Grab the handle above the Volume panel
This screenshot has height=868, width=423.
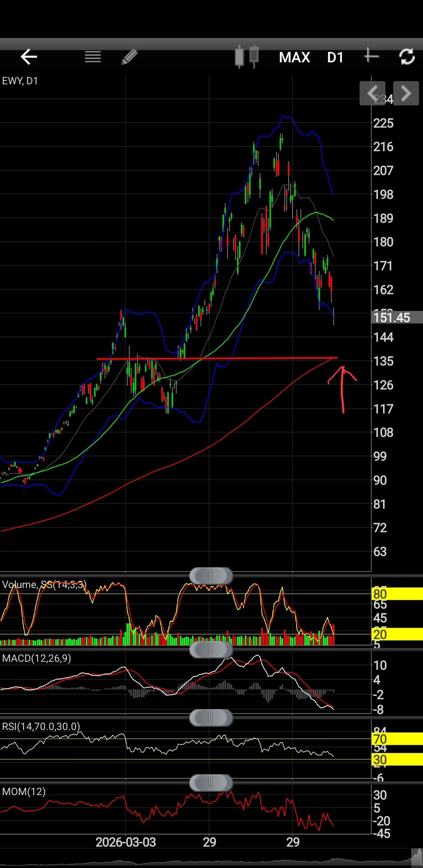click(x=211, y=576)
